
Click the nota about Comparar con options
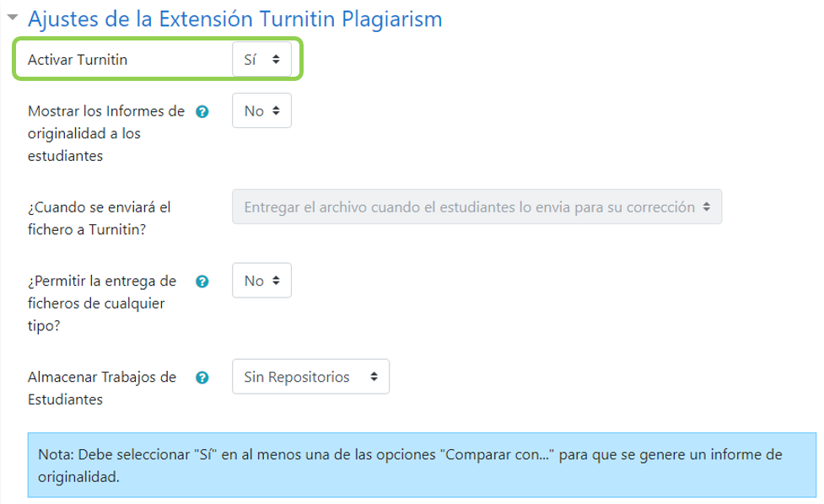click(412, 462)
